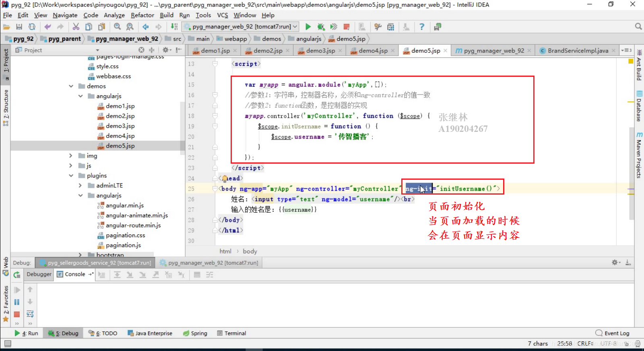Open the Spring tool window
This screenshot has height=351, width=644.
(195, 333)
